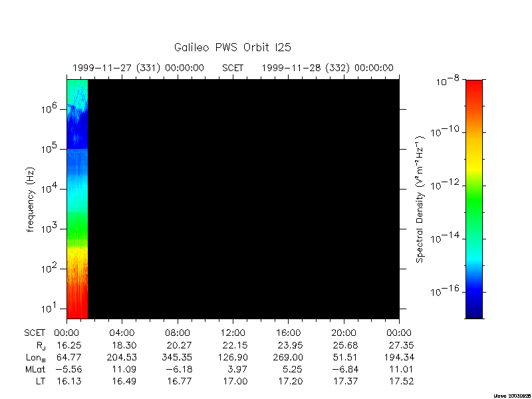532x399 pixels.
Task: Click the colored spectrogram data strip
Action: (x=77, y=199)
